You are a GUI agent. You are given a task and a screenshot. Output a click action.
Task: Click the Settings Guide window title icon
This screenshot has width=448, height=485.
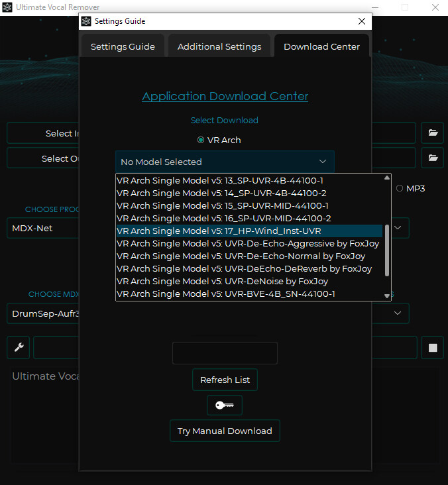point(86,21)
